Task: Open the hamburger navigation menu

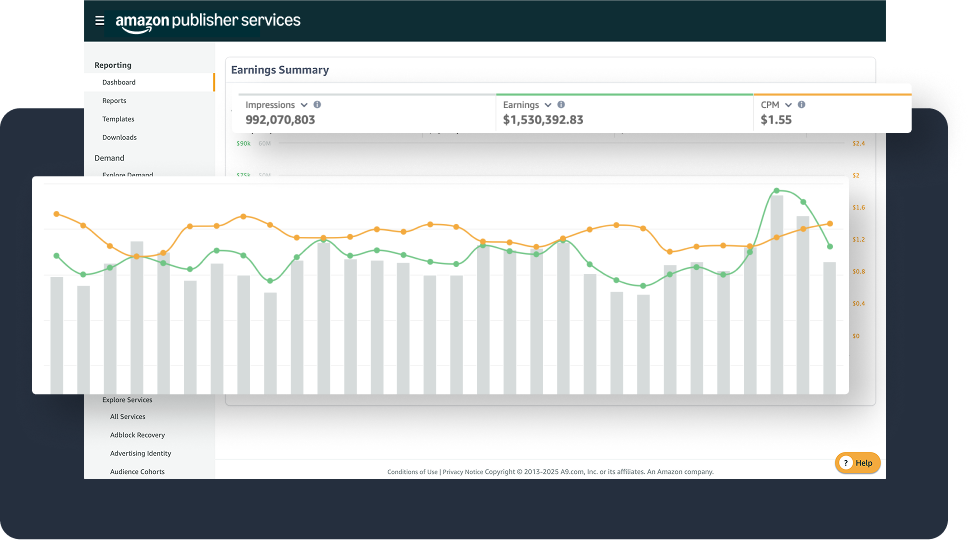Action: (99, 20)
